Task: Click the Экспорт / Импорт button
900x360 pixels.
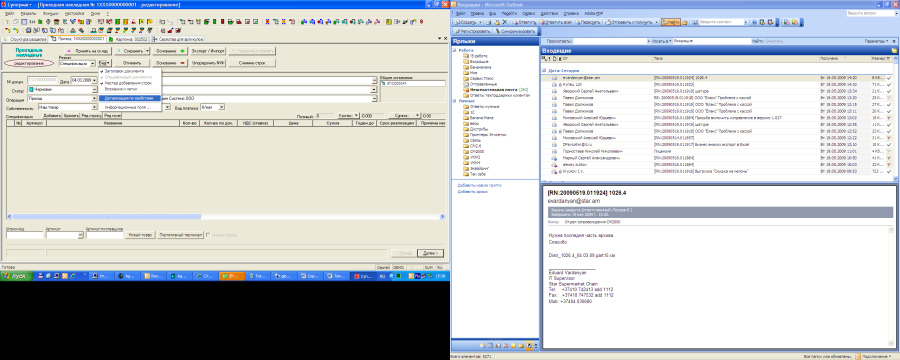Action: (208, 51)
